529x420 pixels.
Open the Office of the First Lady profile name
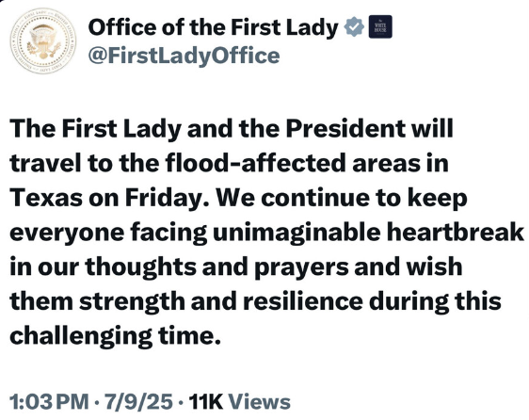tap(213, 27)
